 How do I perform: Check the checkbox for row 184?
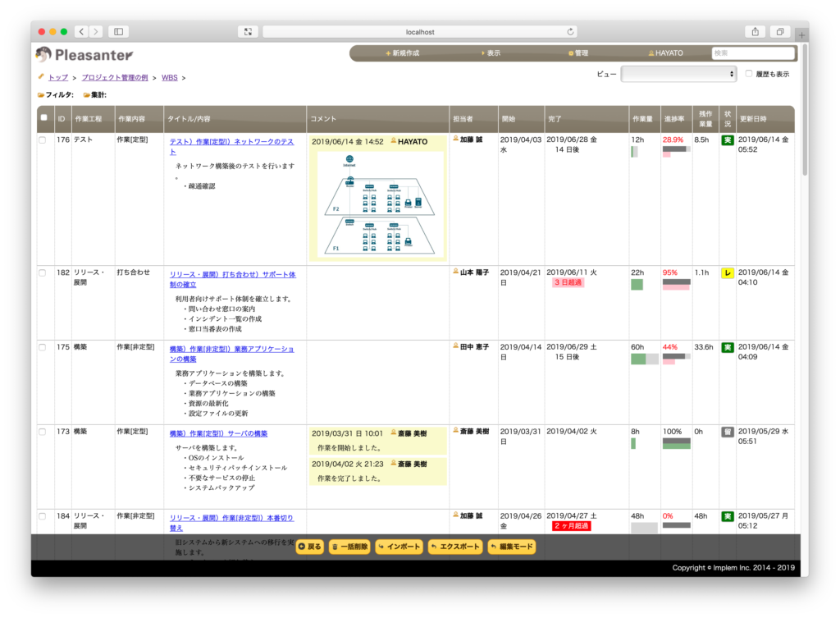tap(43, 516)
